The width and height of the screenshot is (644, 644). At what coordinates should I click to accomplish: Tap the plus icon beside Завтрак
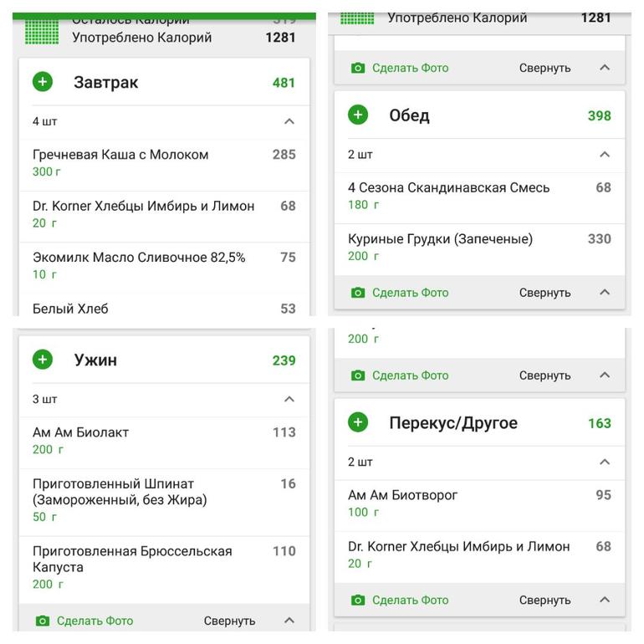click(43, 82)
